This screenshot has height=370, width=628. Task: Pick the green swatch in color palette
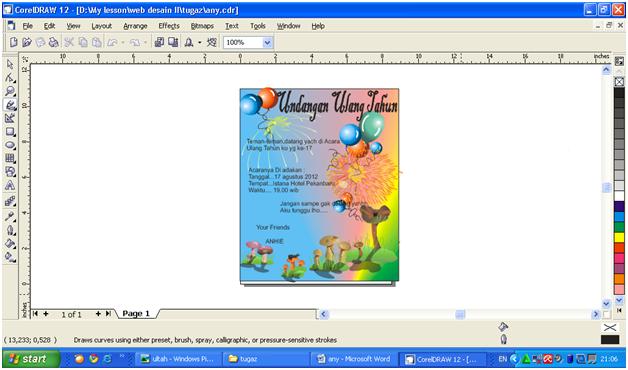pos(619,227)
